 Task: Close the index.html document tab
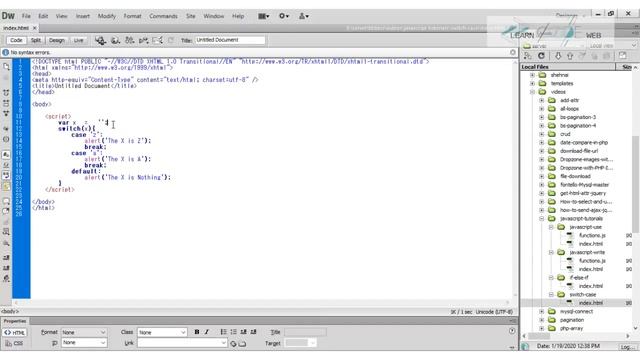coord(35,28)
